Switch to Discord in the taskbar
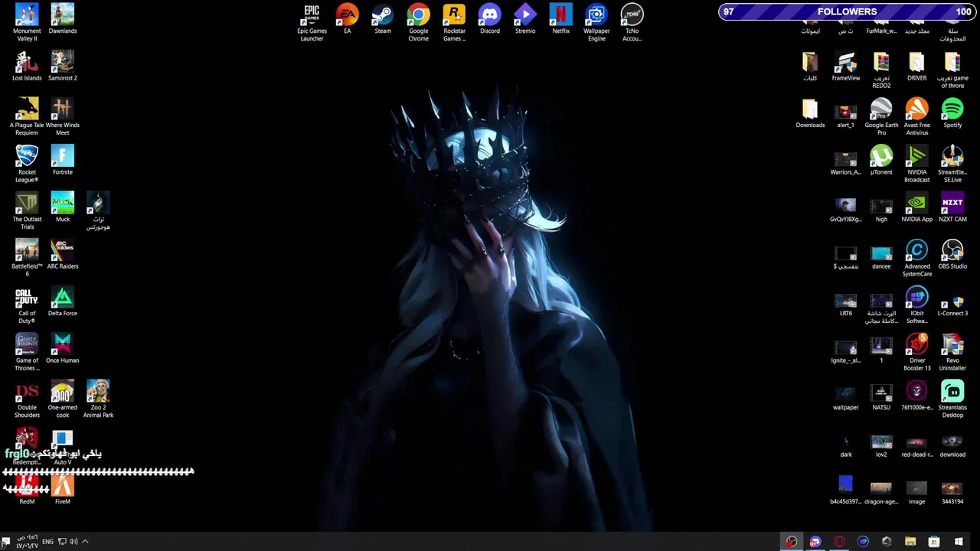 click(815, 542)
